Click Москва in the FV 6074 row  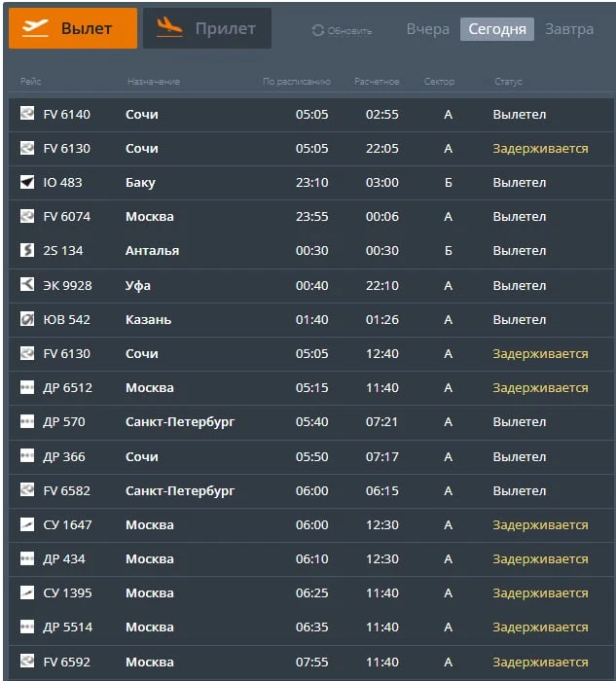click(x=150, y=216)
